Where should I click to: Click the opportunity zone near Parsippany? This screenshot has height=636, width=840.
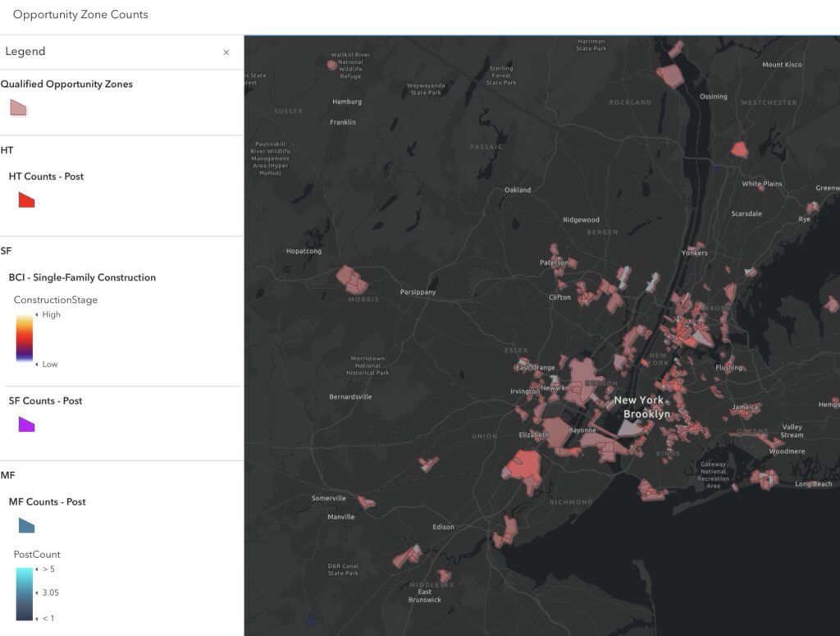pos(351,280)
